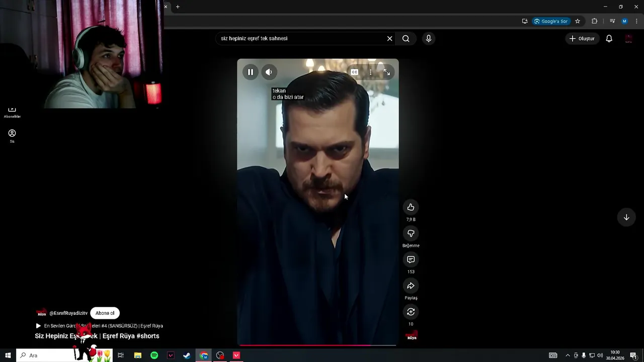Open the comments panel showing 153
The image size is (644, 362).
point(411,259)
